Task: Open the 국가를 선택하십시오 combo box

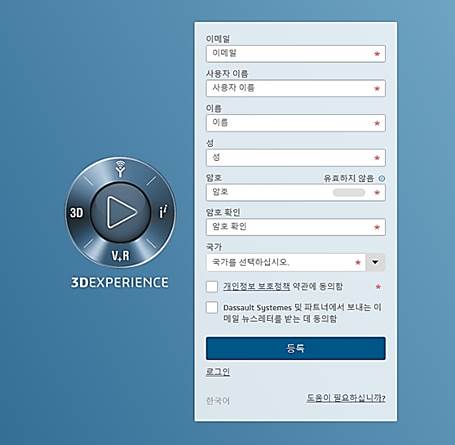Action: coord(286,262)
